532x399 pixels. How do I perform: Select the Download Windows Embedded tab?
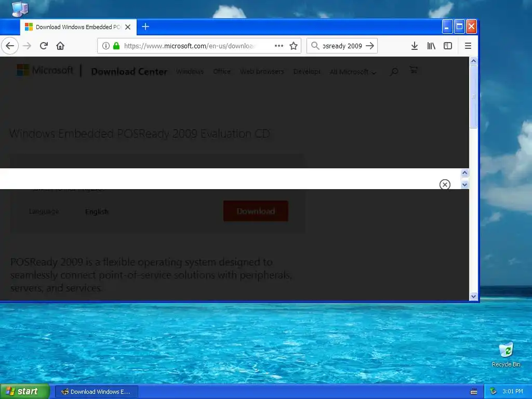(x=78, y=27)
